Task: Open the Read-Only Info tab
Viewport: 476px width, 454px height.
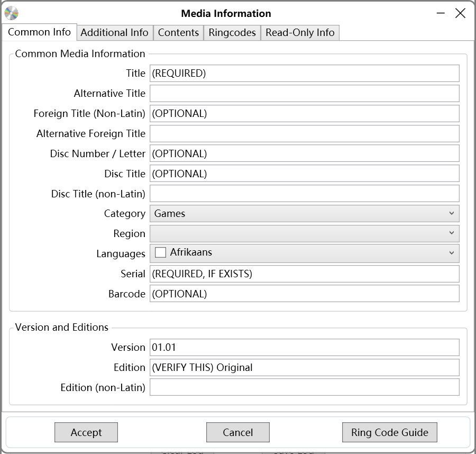Action: [300, 32]
